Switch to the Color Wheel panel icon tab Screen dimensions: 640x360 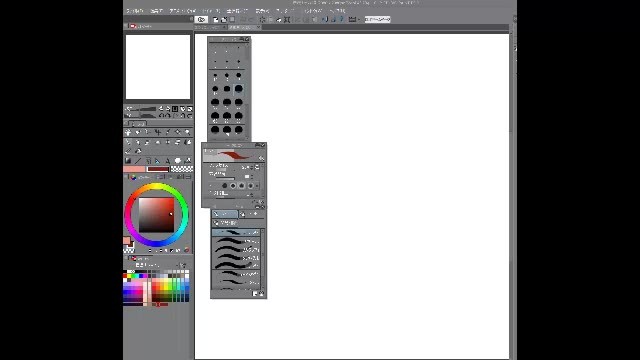[133, 177]
